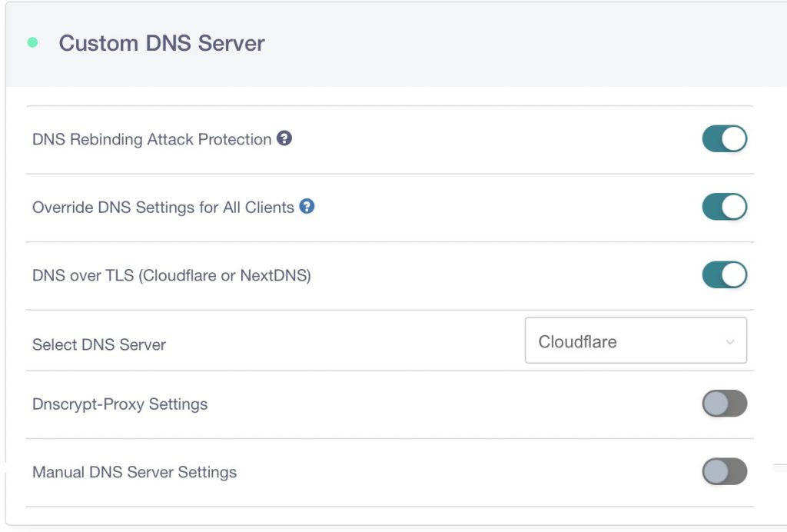Click the word Cloudflare inside the selector

tap(577, 342)
